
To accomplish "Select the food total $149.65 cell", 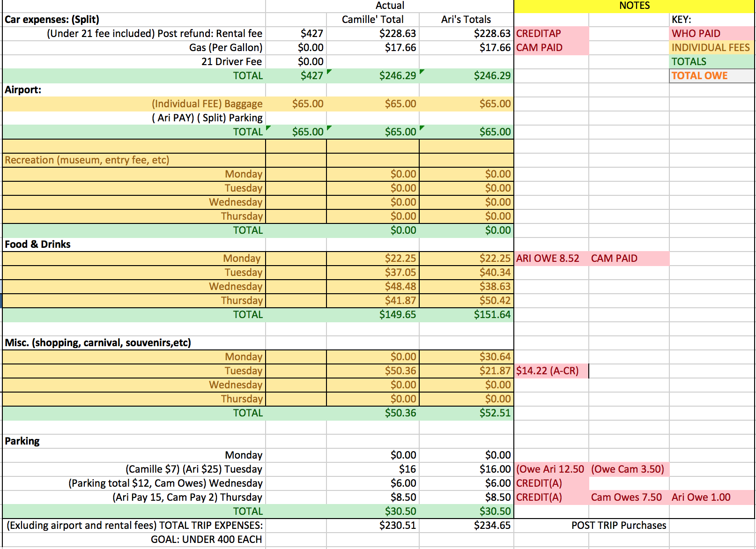I will point(373,315).
